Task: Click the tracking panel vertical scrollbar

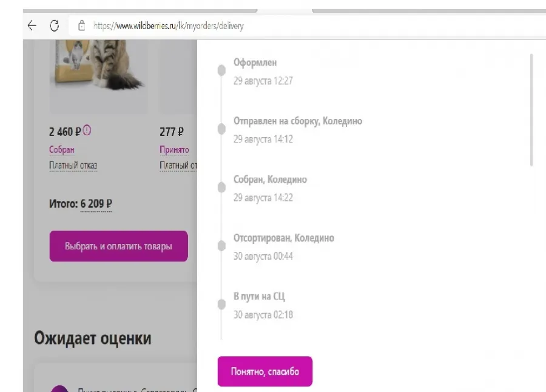Action: click(x=531, y=110)
